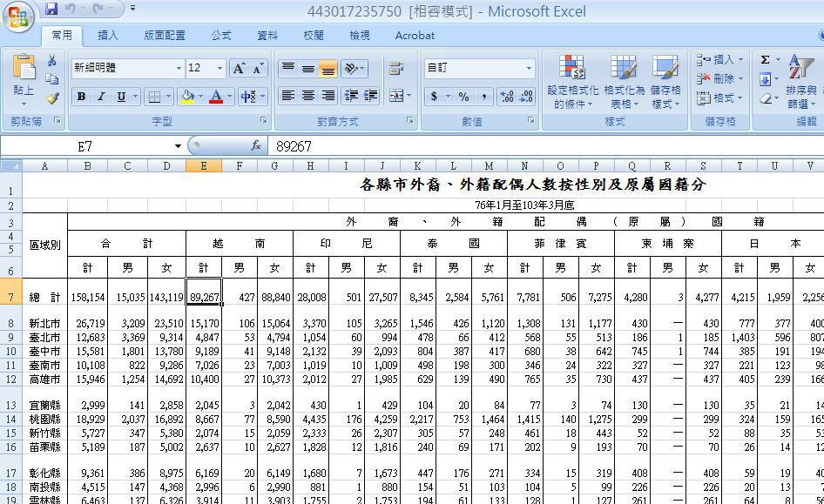Select cell B7 containing 158,154
The height and width of the screenshot is (504, 824).
click(87, 297)
